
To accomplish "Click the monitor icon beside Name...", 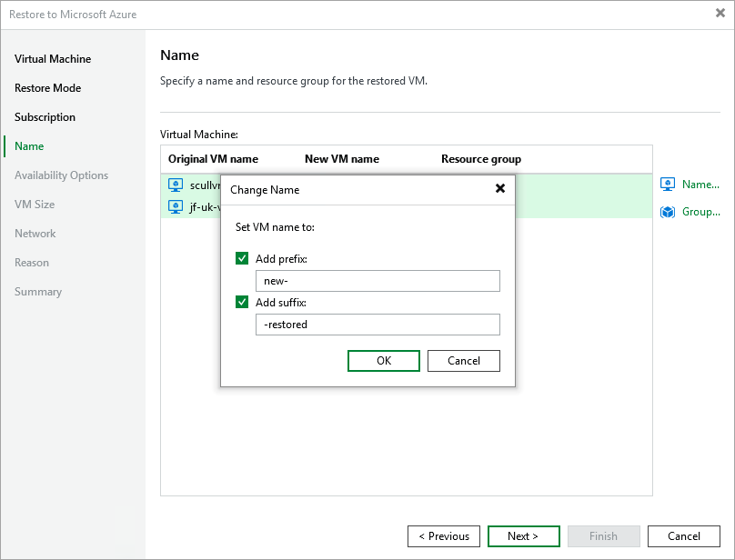I will [668, 185].
